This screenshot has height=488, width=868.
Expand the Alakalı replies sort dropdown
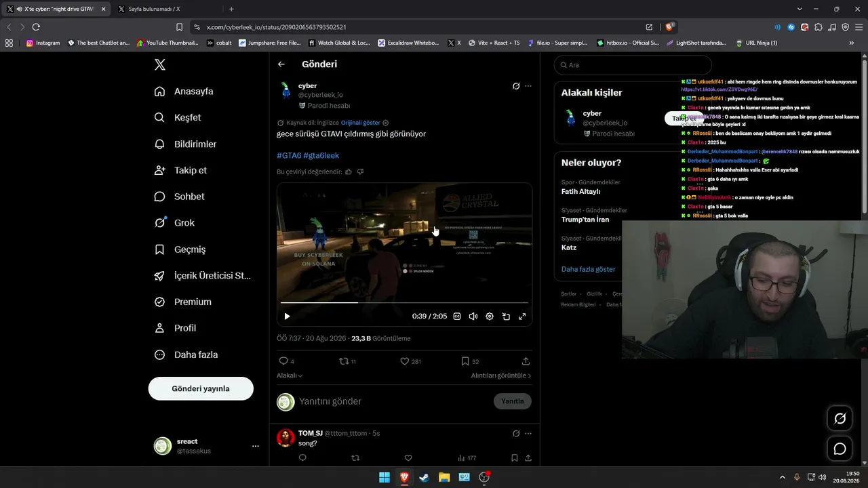click(x=290, y=375)
